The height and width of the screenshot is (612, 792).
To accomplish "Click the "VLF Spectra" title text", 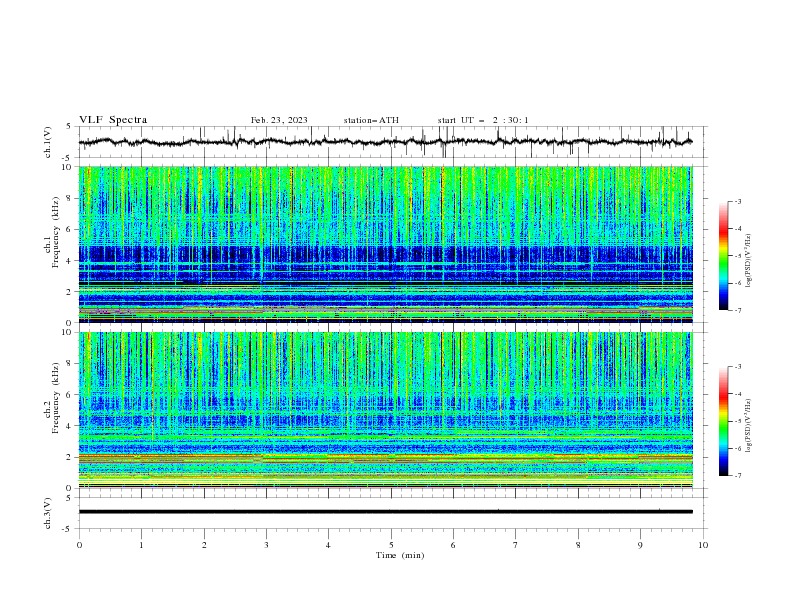I will (113, 120).
